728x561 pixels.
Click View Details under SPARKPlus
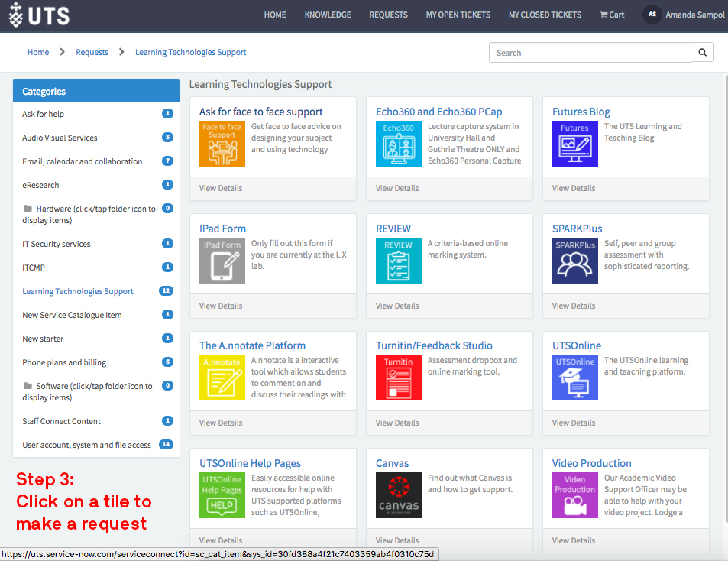574,306
